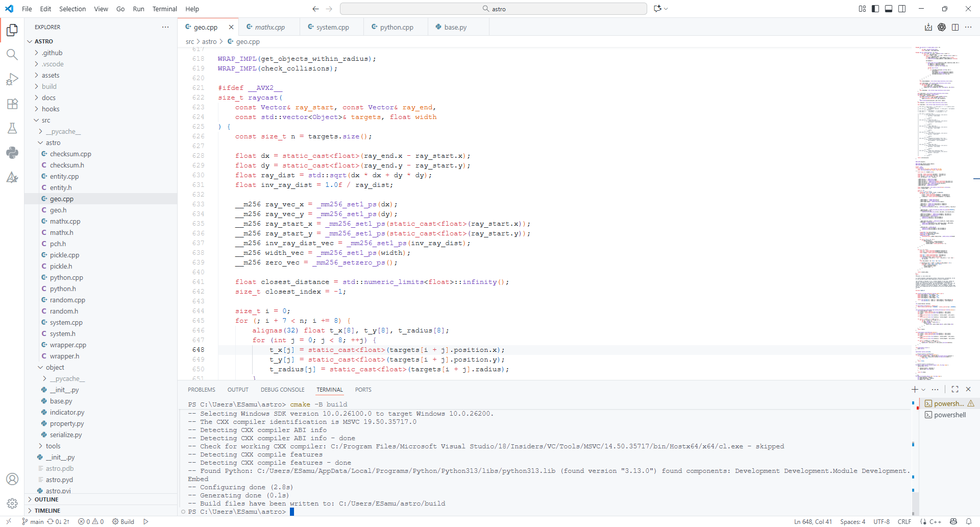Open the Testing flask icon in activity bar
Viewport: 980px width, 527px height.
coord(12,128)
